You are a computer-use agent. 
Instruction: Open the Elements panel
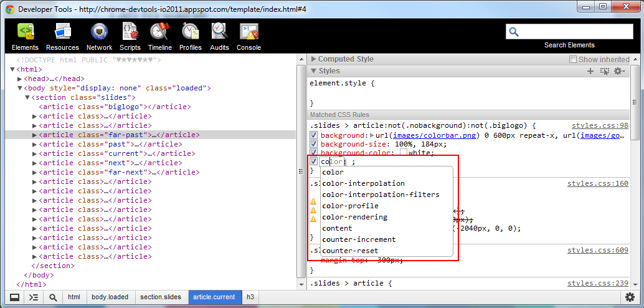tap(25, 37)
